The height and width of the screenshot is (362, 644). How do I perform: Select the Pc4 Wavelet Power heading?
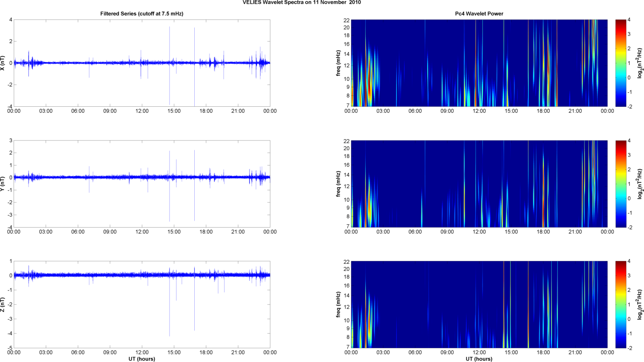coord(479,14)
